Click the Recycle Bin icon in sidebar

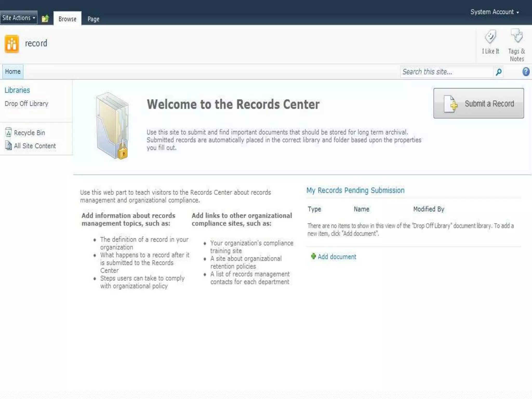click(8, 132)
